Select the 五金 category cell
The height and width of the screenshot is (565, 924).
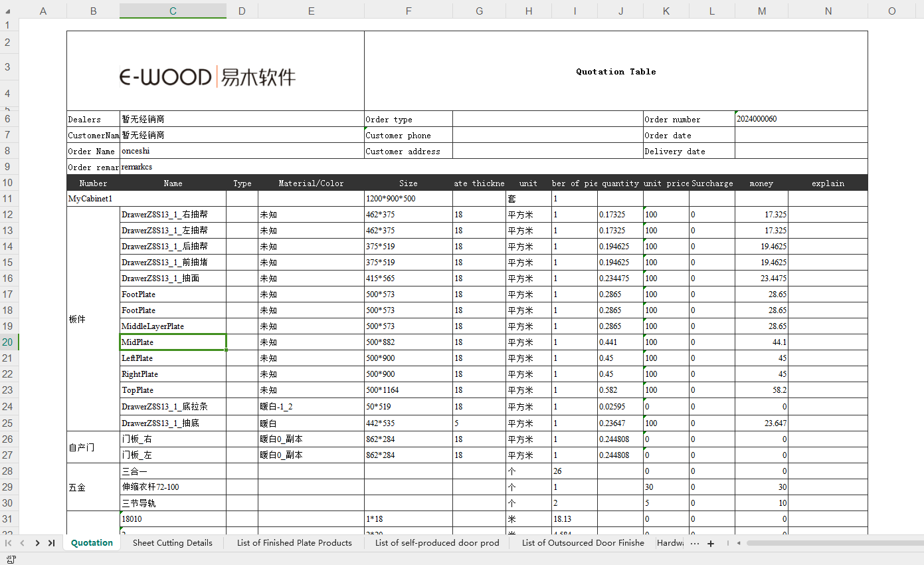(93, 487)
